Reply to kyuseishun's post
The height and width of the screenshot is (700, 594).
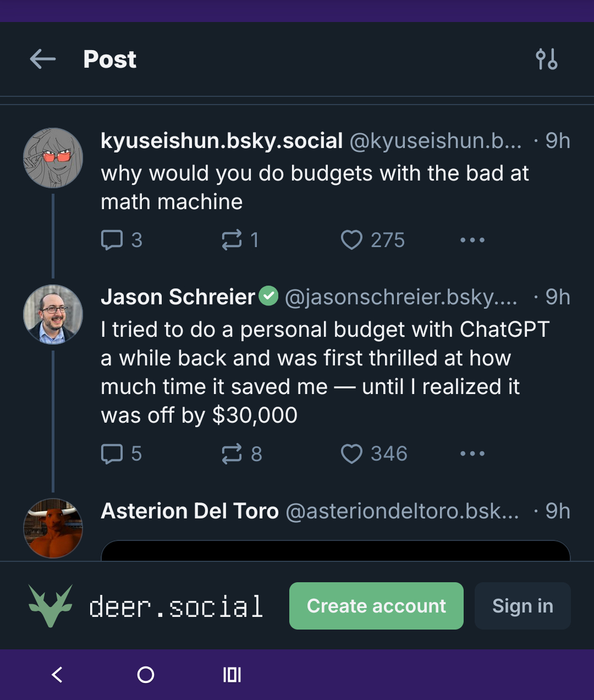112,240
